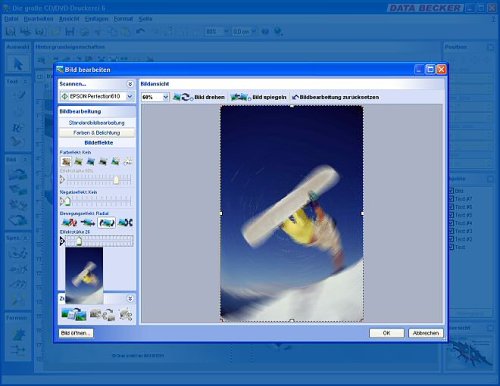Choose the linear motion Bewegungseffekt icon

[88, 222]
